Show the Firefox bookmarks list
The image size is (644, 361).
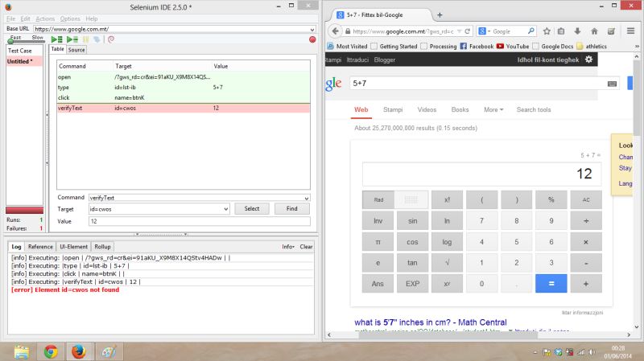click(561, 31)
